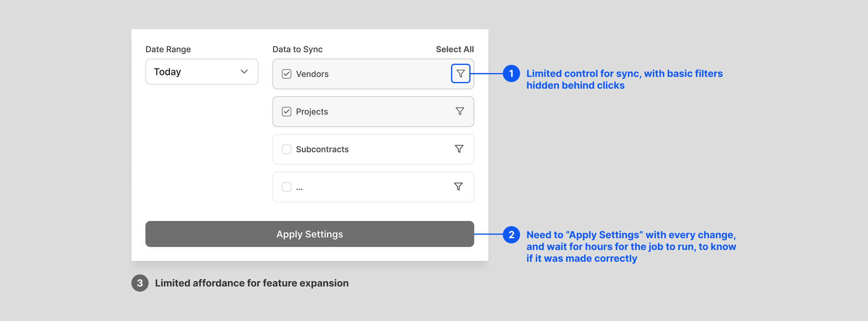Open the filter for Vendors
Screen dimensions: 868x321
click(x=460, y=73)
